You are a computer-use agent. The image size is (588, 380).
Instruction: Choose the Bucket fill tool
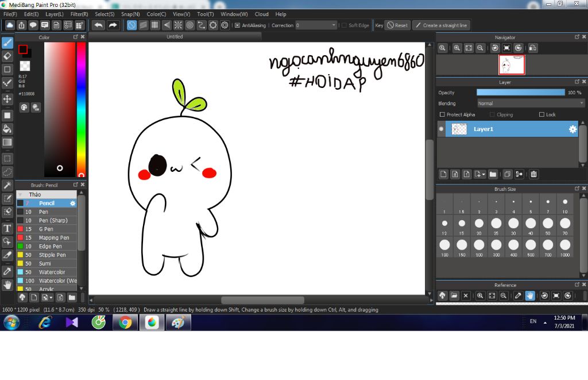click(7, 129)
